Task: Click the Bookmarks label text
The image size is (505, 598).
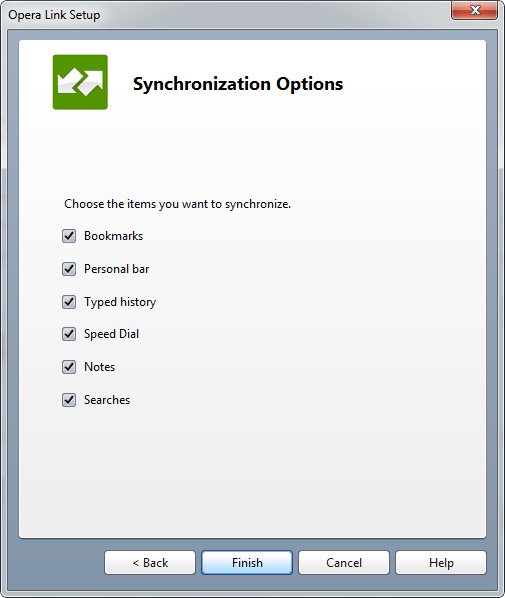Action: click(114, 236)
